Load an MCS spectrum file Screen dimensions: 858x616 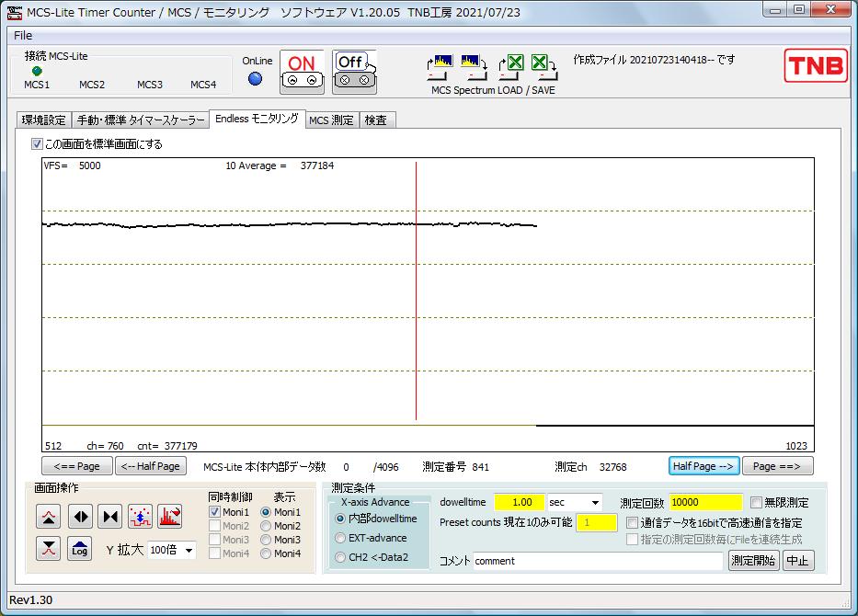point(440,68)
